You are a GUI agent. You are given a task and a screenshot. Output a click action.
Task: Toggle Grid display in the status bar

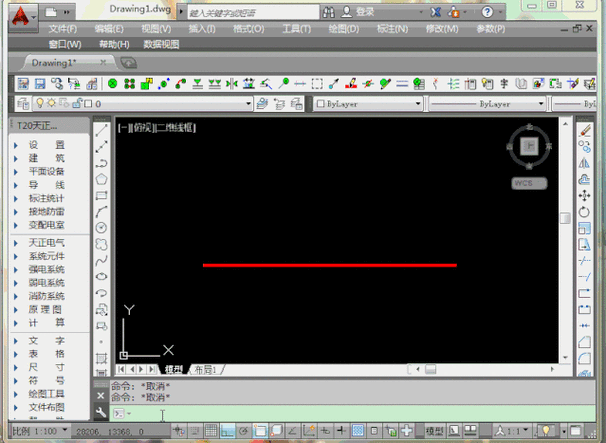211,430
